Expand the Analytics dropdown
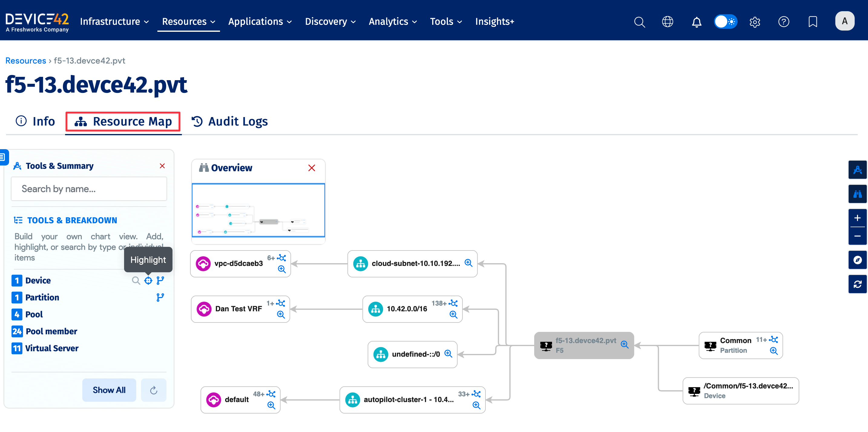 392,21
